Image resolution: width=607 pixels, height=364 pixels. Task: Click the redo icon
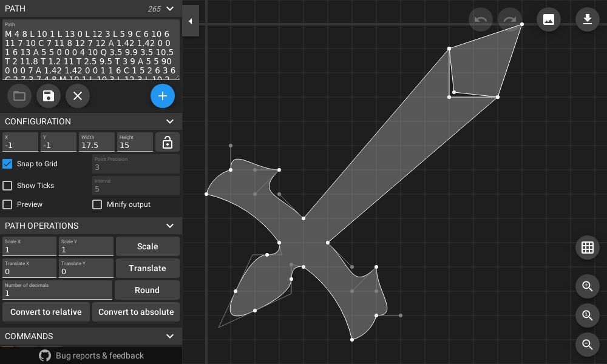click(x=510, y=19)
